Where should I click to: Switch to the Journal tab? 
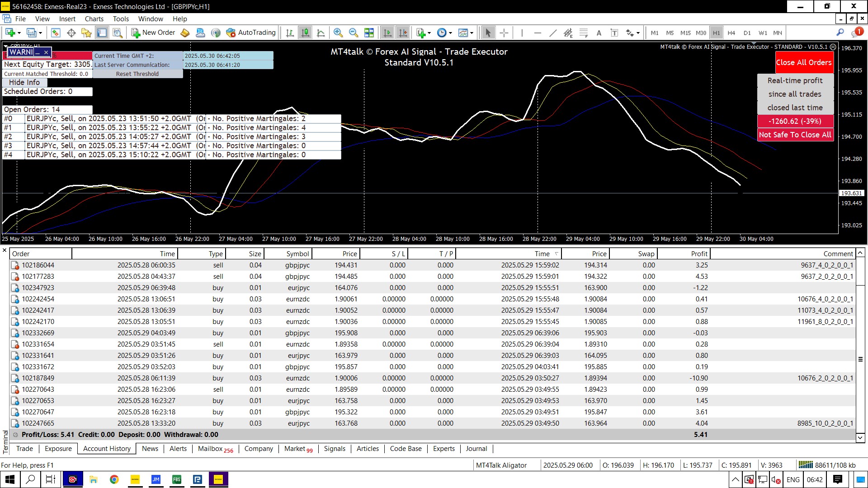point(476,449)
